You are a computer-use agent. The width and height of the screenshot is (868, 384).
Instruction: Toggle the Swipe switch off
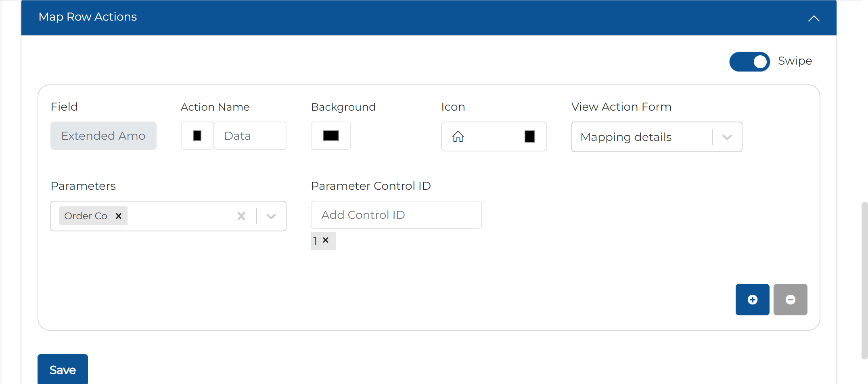[749, 62]
